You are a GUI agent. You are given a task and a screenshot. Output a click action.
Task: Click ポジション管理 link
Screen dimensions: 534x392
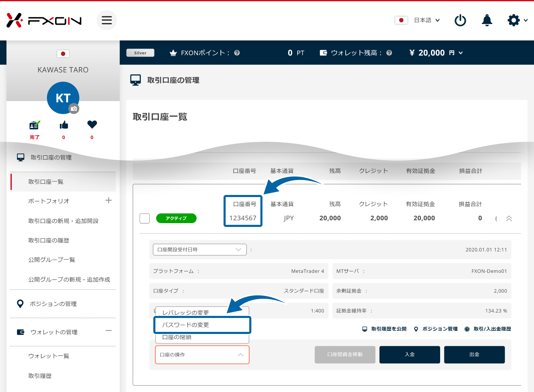[440, 329]
